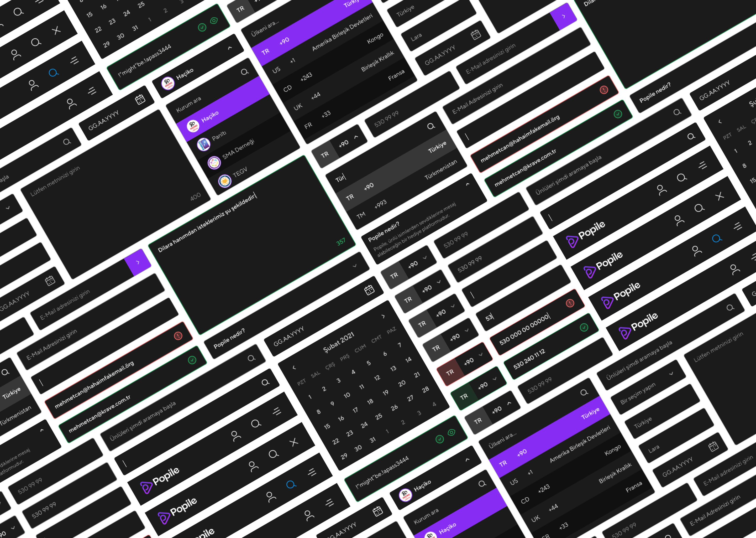The image size is (756, 538).
Task: Open the green-highlighted TR +90 code selector chevron
Action: click(x=495, y=378)
